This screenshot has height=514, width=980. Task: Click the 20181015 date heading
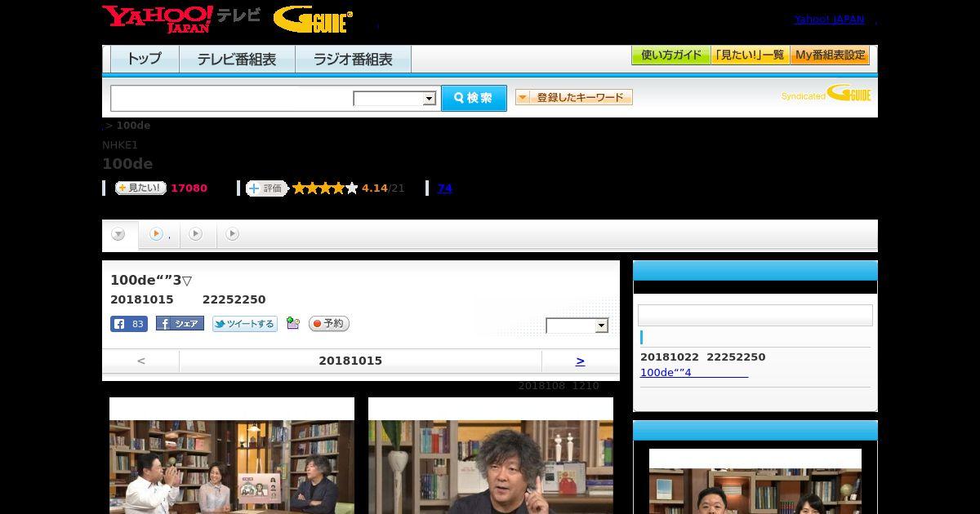point(350,361)
